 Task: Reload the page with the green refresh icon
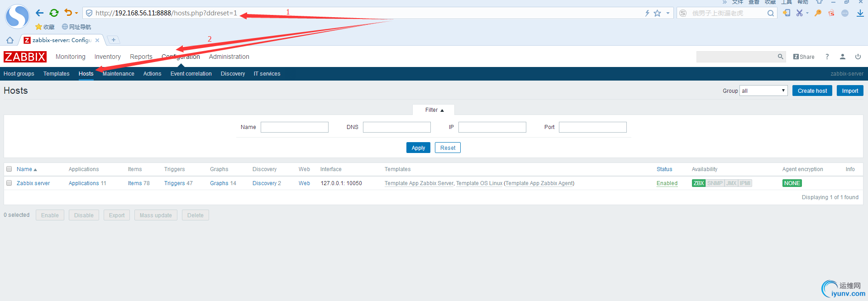tap(54, 13)
